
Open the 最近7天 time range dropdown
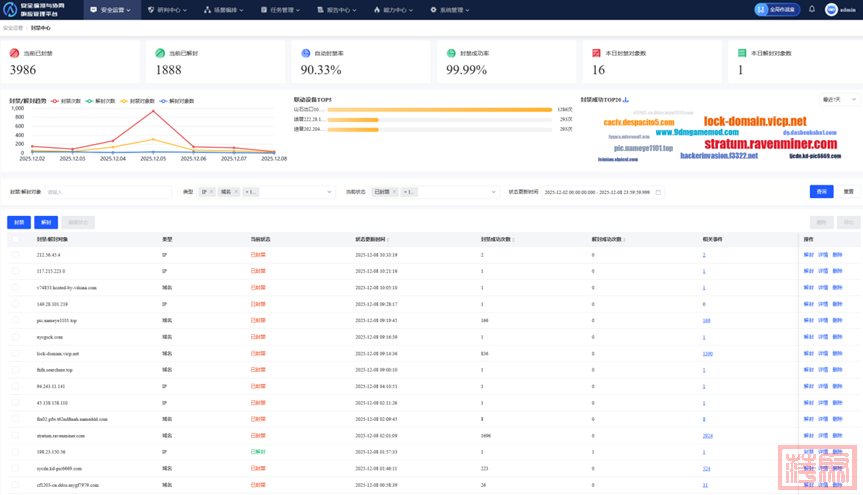[839, 100]
